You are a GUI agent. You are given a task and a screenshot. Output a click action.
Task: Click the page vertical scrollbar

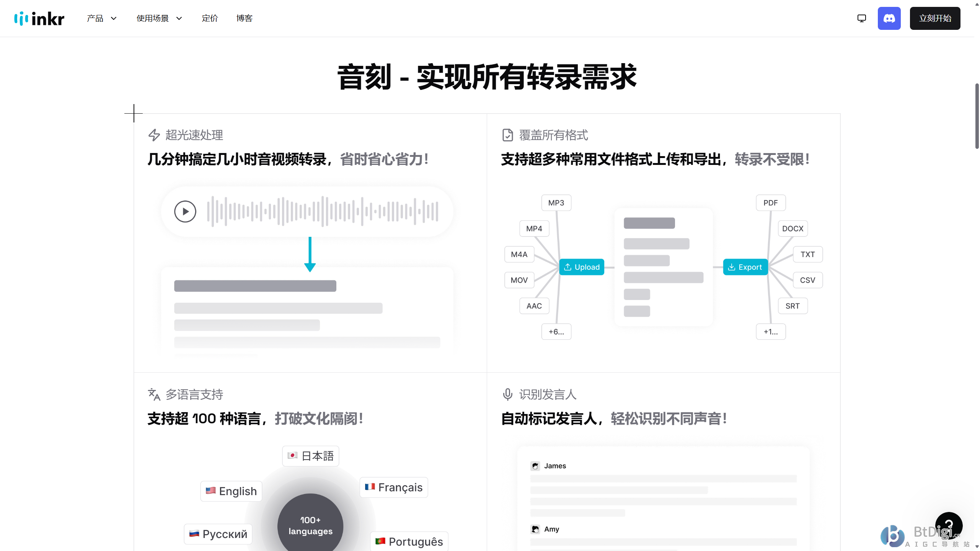click(977, 116)
